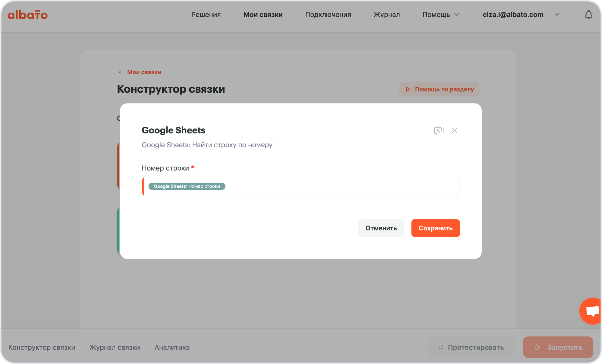
Task: Click the pop-out icon in Google Sheets dialog
Action: click(438, 130)
